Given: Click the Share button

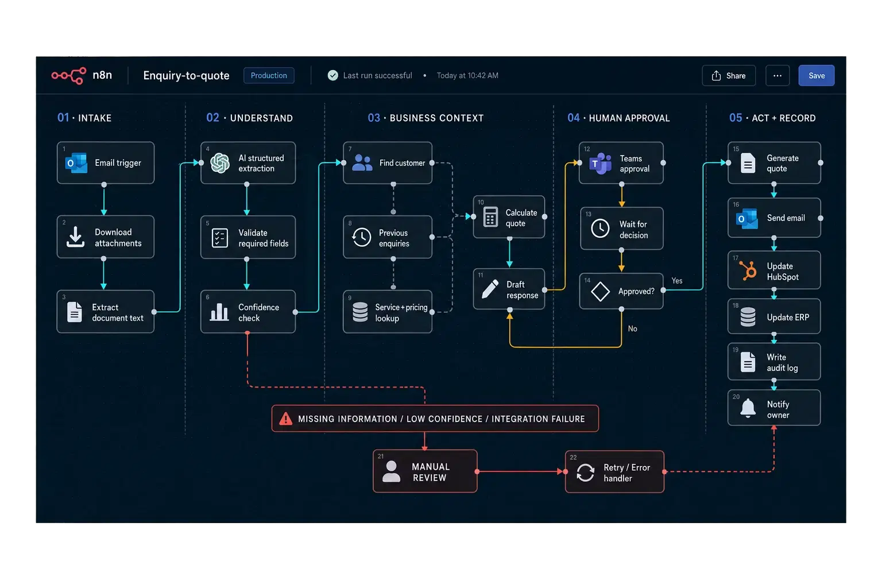Looking at the screenshot, I should tap(729, 76).
